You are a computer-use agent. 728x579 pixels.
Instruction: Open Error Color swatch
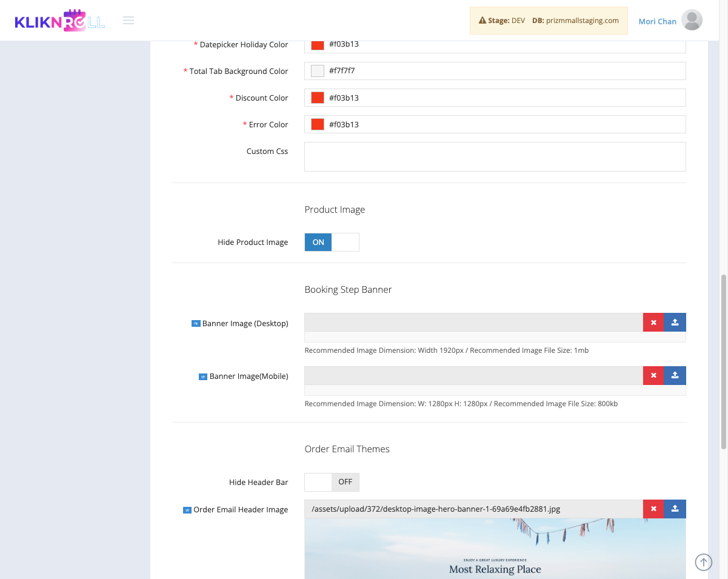coord(318,124)
